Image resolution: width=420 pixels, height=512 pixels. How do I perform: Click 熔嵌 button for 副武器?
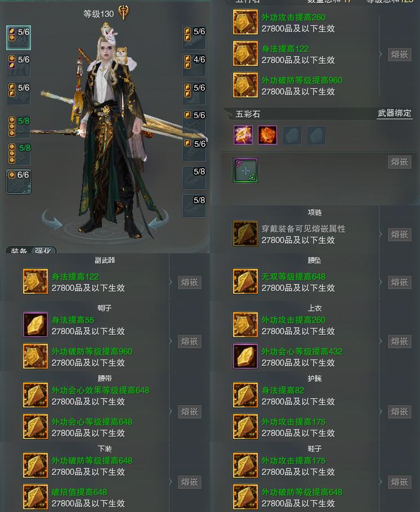(x=190, y=282)
